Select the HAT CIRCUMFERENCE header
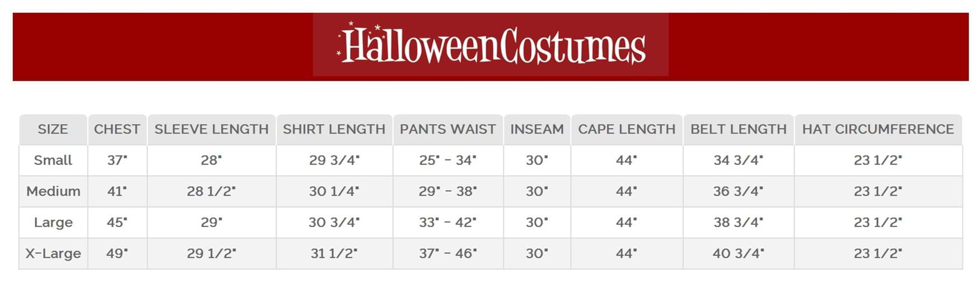This screenshot has width=980, height=288. tap(878, 130)
